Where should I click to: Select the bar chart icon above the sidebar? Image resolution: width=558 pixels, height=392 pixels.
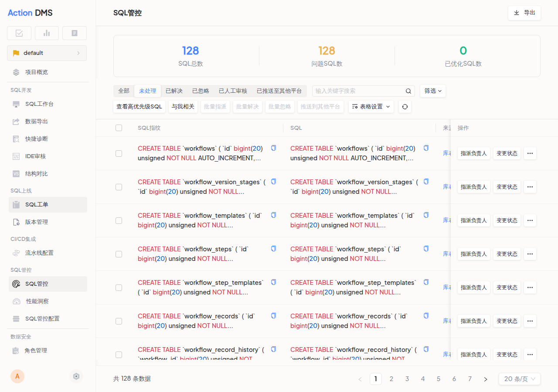pyautogui.click(x=47, y=33)
